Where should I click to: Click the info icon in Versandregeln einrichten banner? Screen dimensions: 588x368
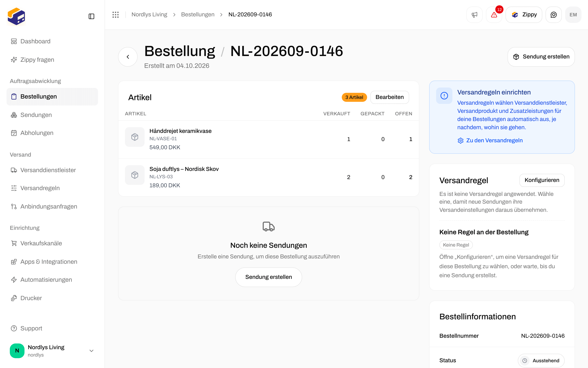pos(444,96)
